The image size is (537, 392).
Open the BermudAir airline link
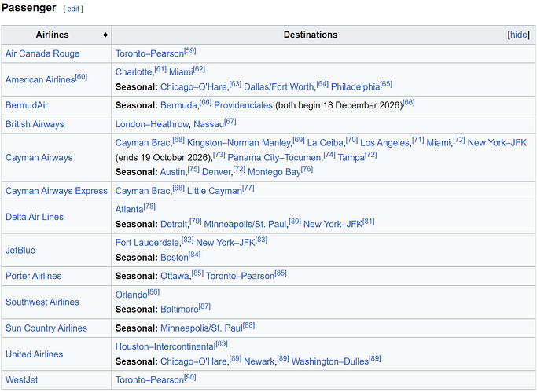[27, 105]
